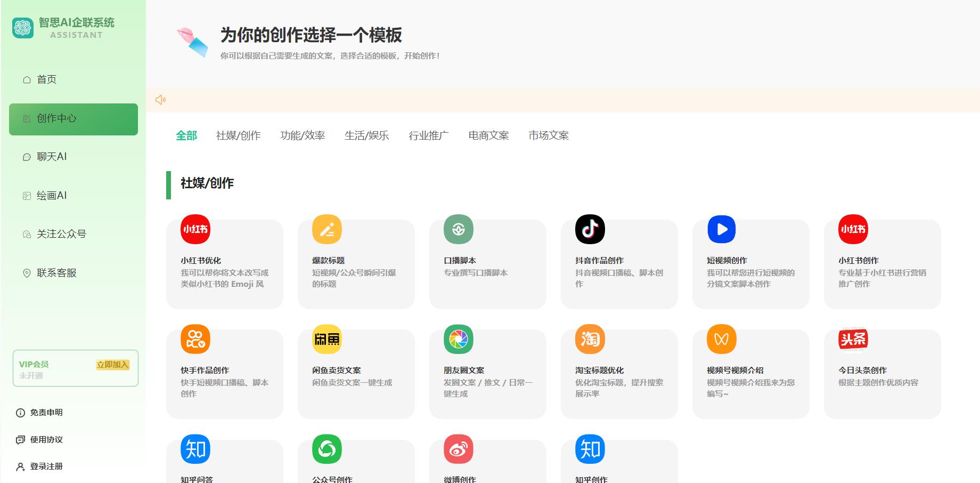Click the 朋友圈文案 card title
980x483 pixels.
(464, 371)
